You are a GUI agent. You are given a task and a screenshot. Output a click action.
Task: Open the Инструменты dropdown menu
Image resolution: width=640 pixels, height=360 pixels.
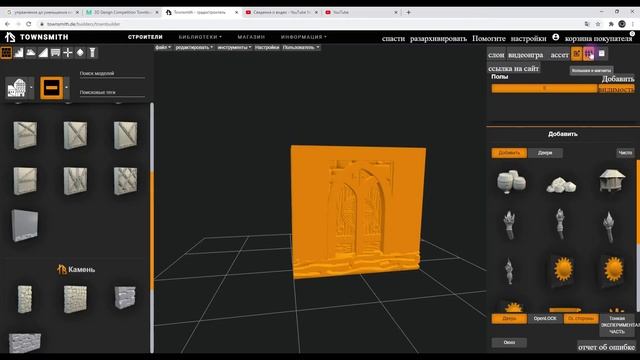point(234,47)
